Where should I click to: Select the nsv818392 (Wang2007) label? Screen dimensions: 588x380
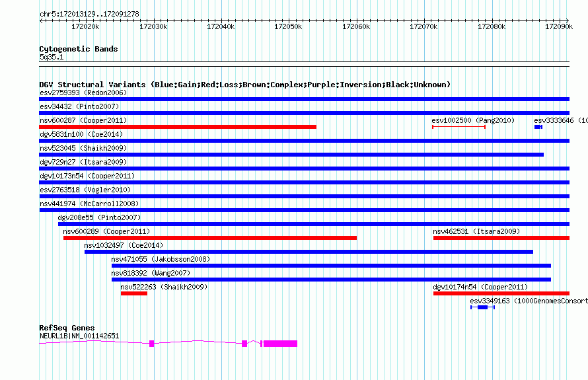tap(151, 273)
